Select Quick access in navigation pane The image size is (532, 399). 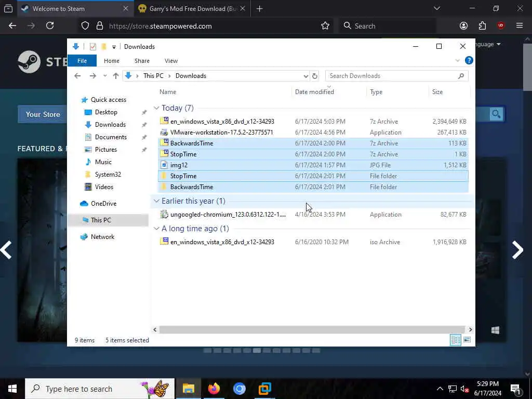point(108,100)
